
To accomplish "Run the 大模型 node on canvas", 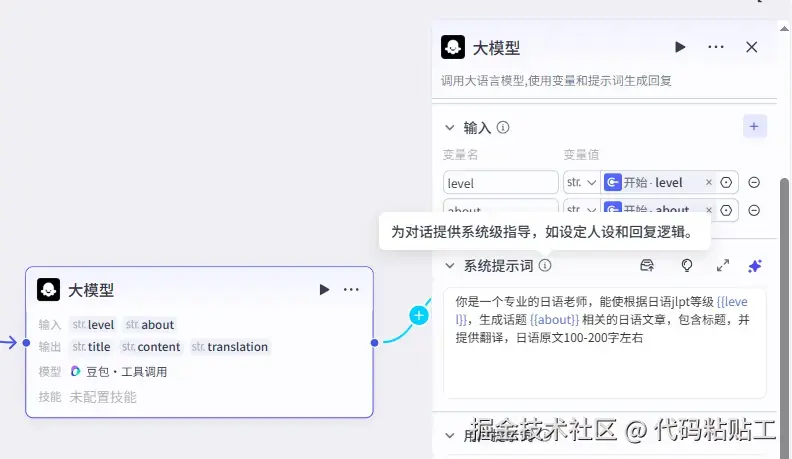I will (324, 289).
